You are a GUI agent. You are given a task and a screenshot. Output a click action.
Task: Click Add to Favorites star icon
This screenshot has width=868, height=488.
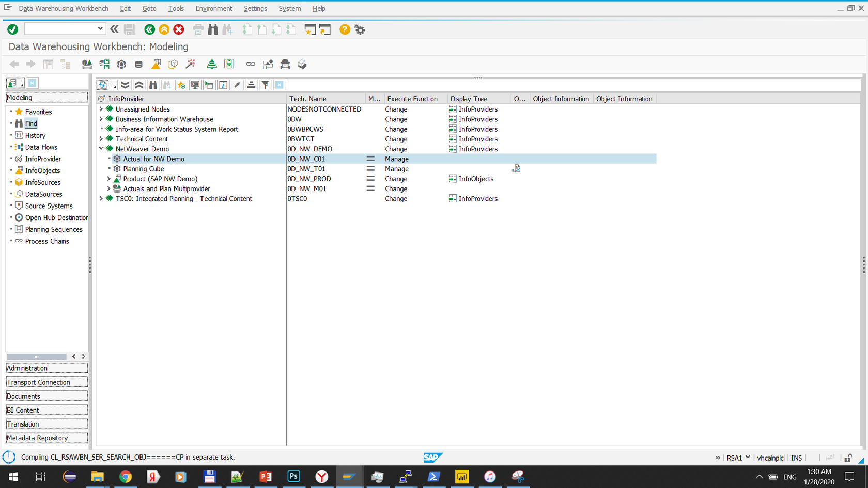pos(181,85)
